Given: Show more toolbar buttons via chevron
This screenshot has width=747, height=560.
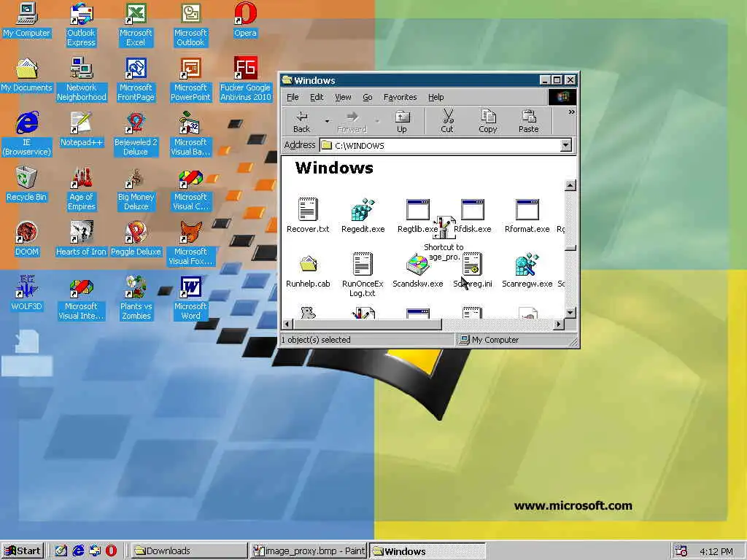Looking at the screenshot, I should [x=571, y=112].
